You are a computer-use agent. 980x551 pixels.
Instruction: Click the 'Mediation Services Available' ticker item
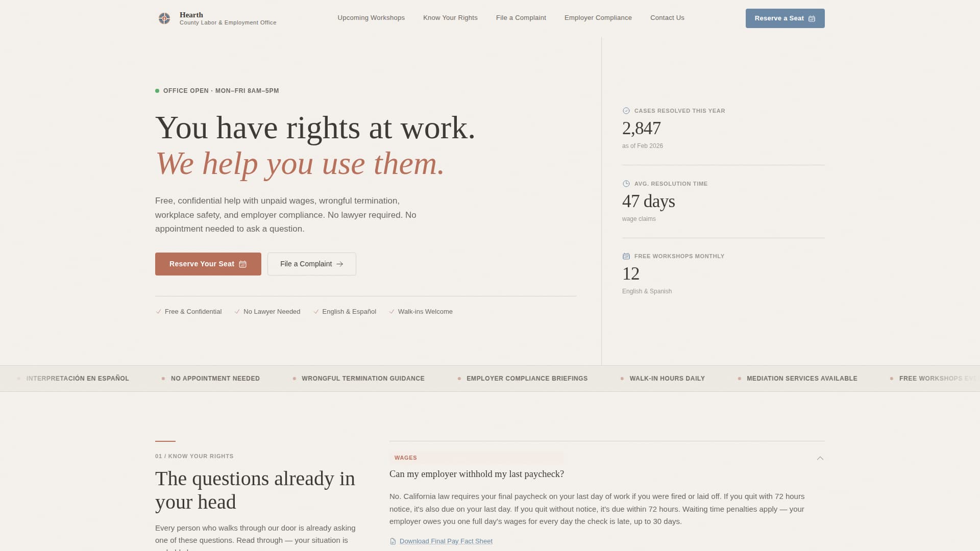click(801, 379)
